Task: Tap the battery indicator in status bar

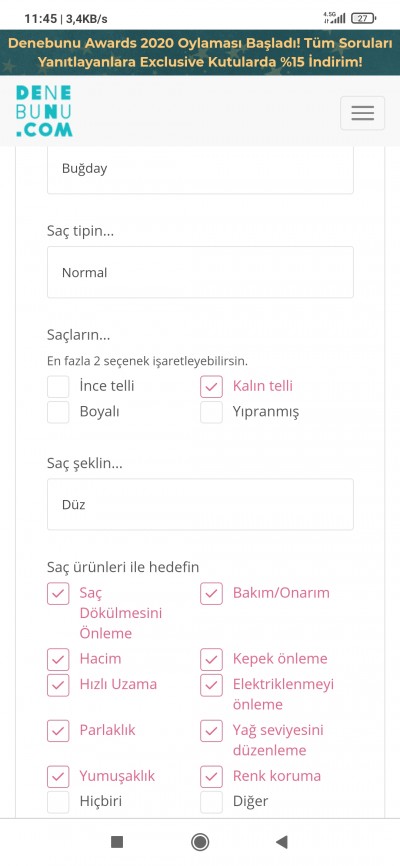Action: [363, 18]
